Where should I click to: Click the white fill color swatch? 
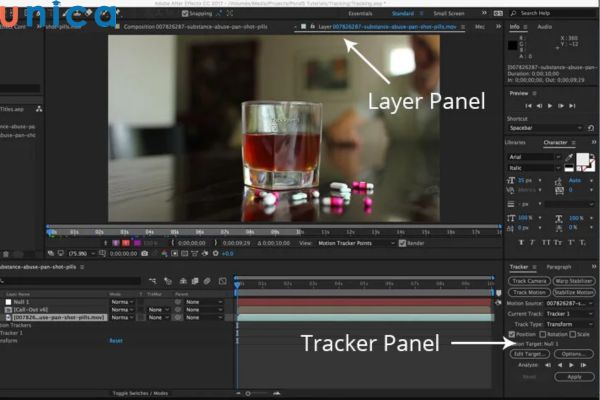[582, 159]
